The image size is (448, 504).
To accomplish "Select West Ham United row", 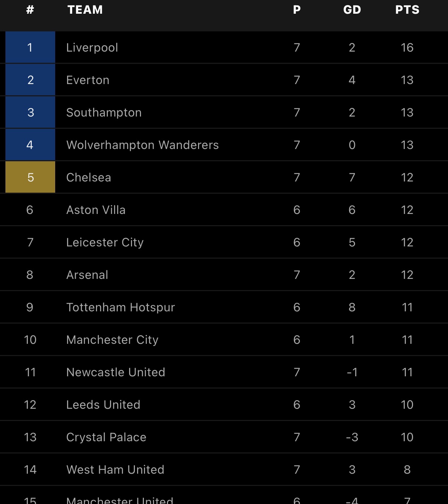I will point(224,469).
